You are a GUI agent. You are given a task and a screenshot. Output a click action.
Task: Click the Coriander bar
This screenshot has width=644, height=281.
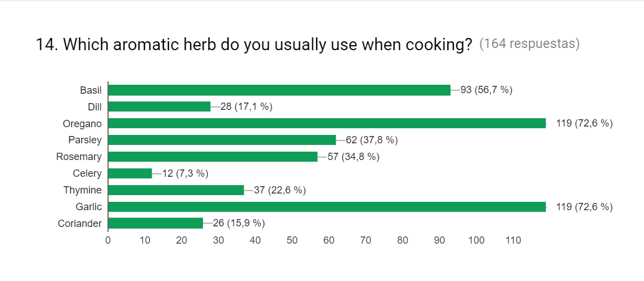point(156,224)
